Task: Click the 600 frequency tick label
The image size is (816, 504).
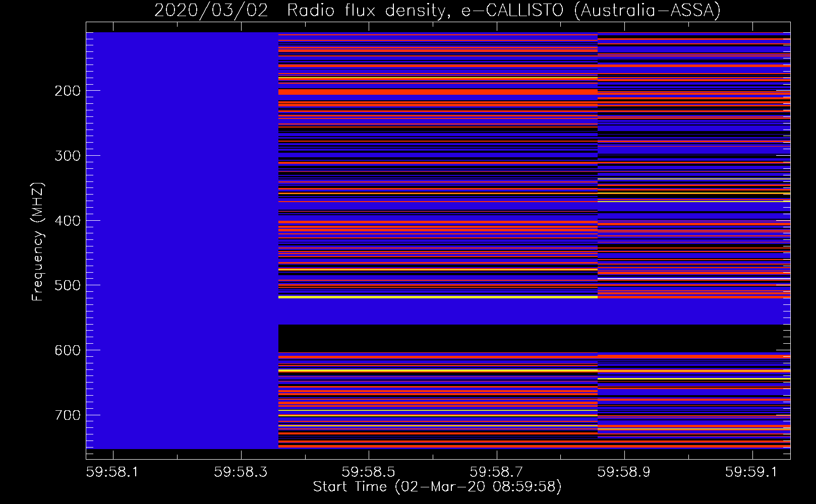Action: coord(68,350)
